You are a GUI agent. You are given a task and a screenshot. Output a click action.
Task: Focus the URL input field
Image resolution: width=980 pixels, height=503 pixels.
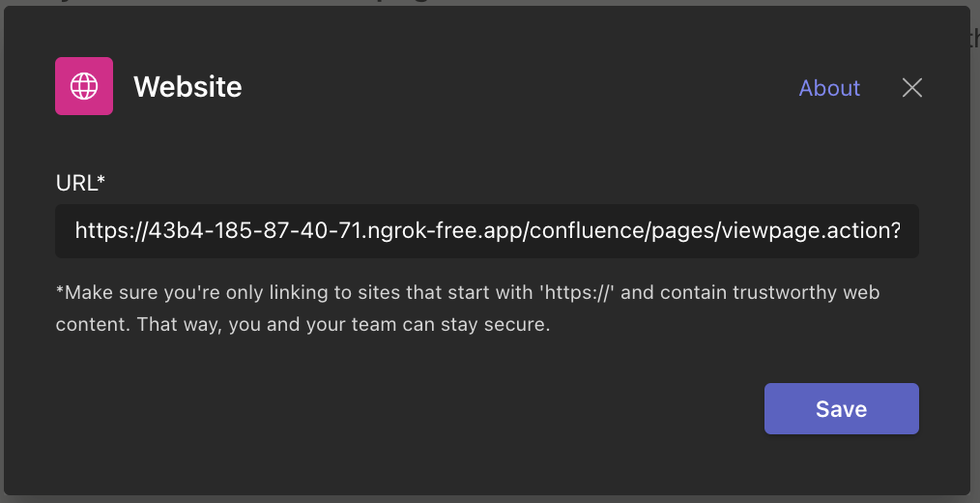(486, 231)
